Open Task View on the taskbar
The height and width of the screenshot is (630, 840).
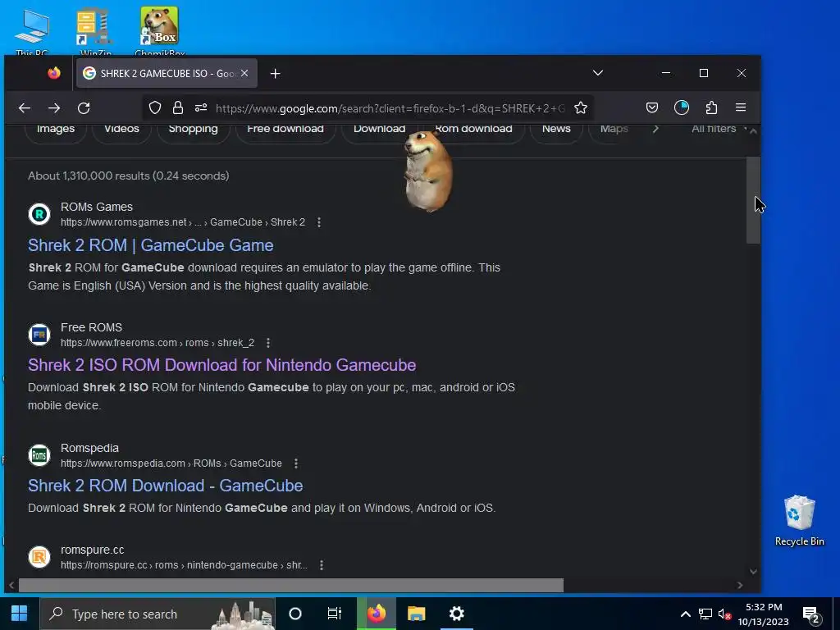coord(335,614)
